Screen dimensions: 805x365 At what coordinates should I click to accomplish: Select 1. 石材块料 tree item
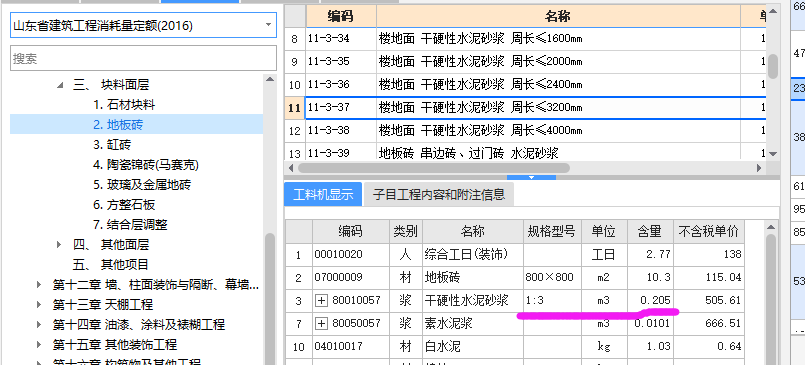(x=124, y=105)
